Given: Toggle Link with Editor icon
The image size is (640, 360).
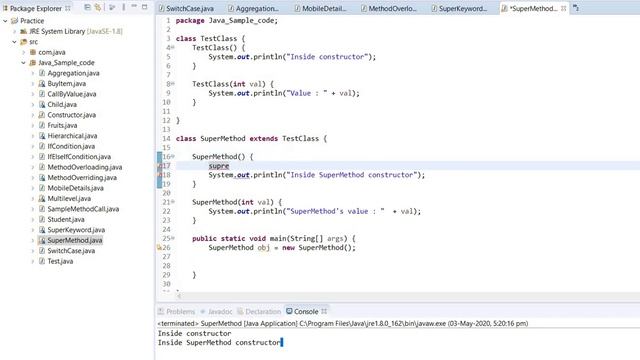Looking at the screenshot, I should 98,7.
